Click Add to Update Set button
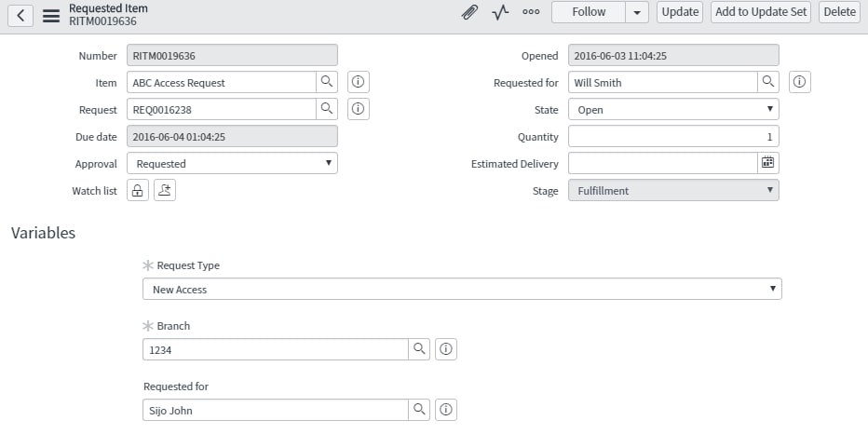This screenshot has height=434, width=868. [x=761, y=12]
